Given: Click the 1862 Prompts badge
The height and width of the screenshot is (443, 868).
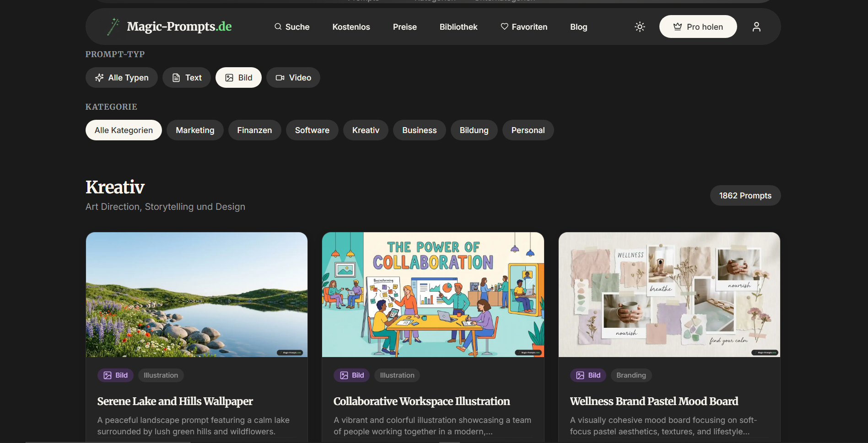Looking at the screenshot, I should [x=745, y=196].
